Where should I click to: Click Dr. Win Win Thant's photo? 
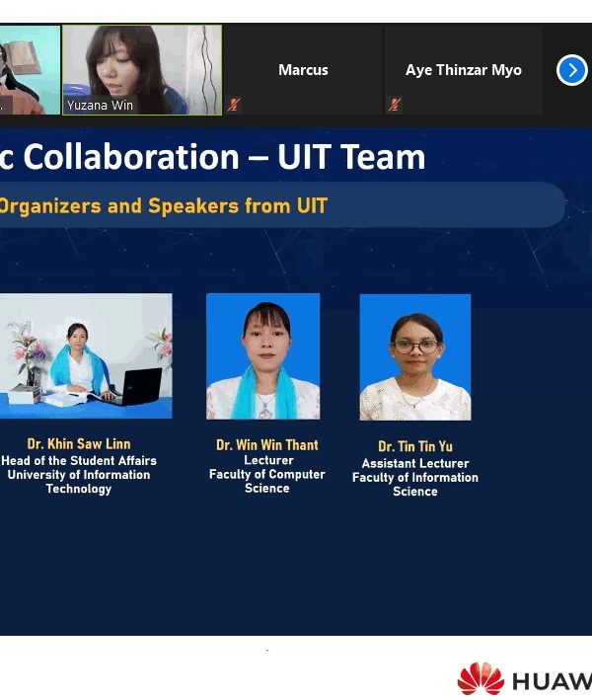pos(262,355)
